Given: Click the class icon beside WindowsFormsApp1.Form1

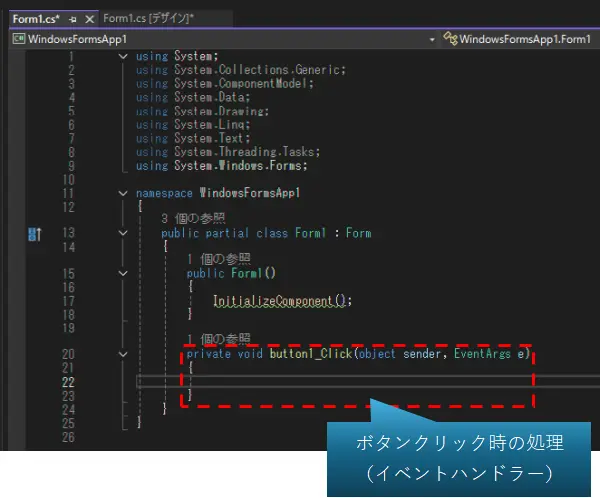Looking at the screenshot, I should point(450,39).
